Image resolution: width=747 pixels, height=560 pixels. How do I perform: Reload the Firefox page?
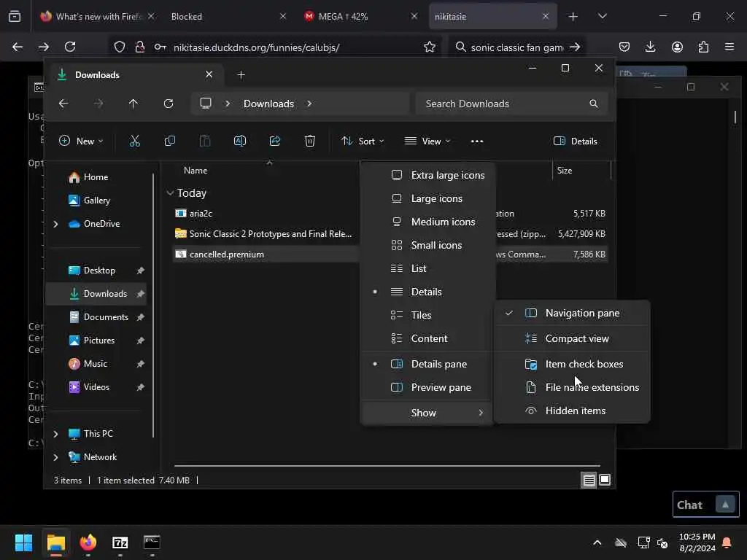(70, 47)
